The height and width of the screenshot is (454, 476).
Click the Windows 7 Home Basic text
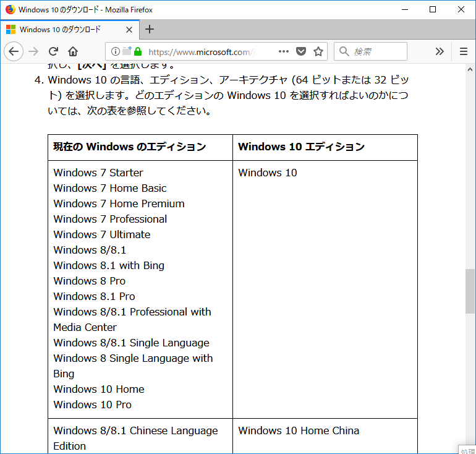pyautogui.click(x=110, y=188)
